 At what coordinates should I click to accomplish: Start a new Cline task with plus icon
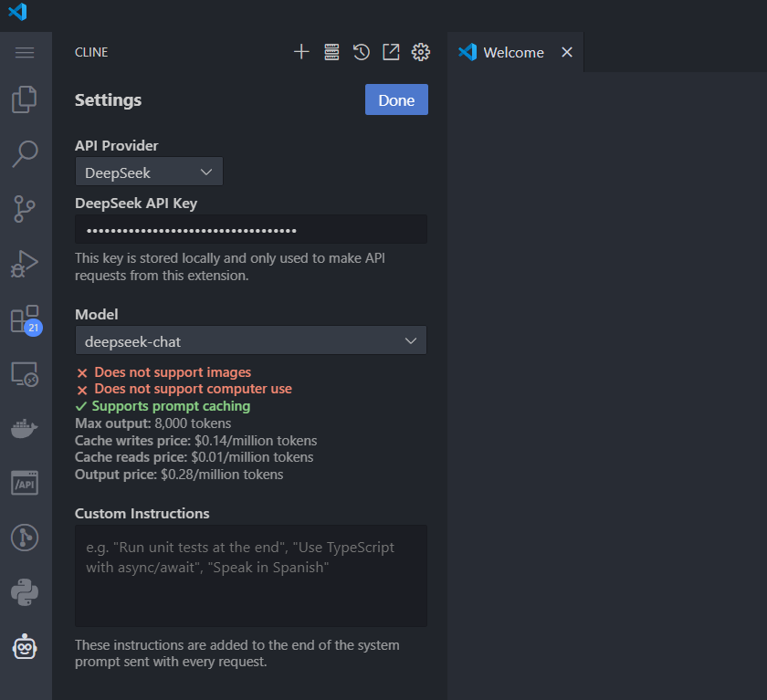pos(301,52)
